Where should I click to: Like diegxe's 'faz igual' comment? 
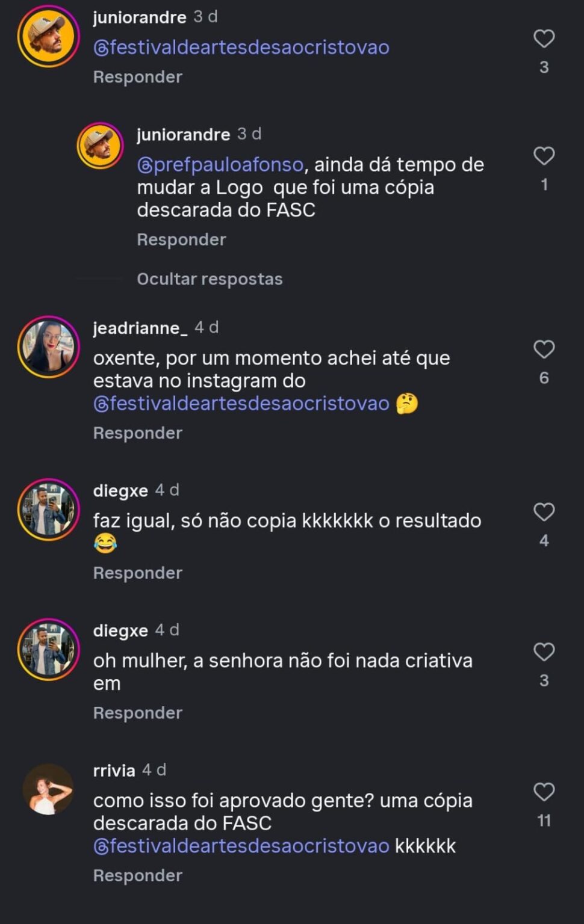[x=544, y=512]
